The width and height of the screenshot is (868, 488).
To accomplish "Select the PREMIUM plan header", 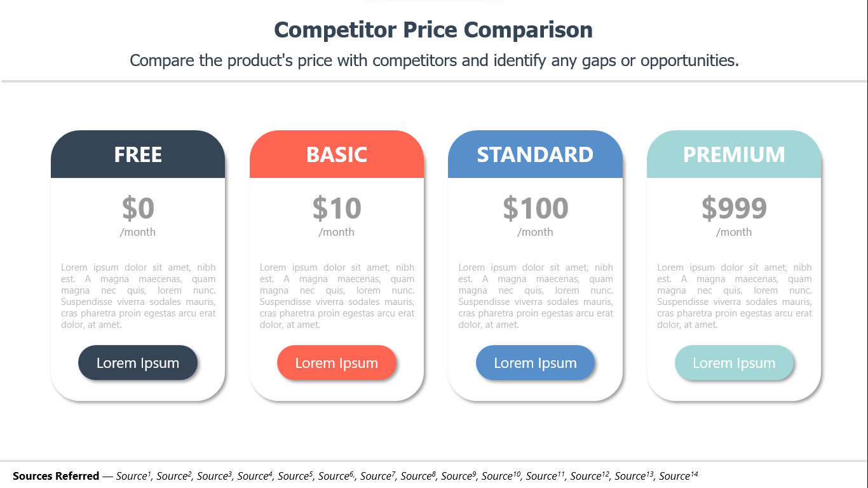I will pyautogui.click(x=734, y=154).
